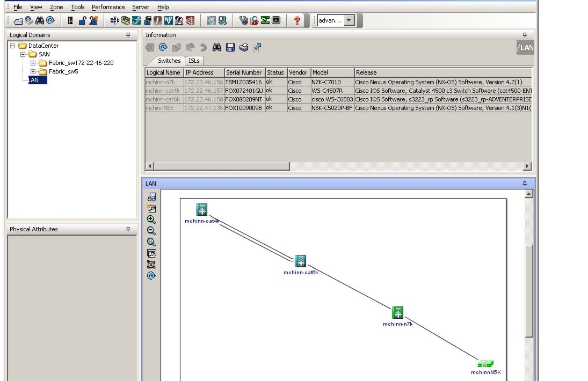
Task: Sort by the Status column header
Action: (x=276, y=72)
